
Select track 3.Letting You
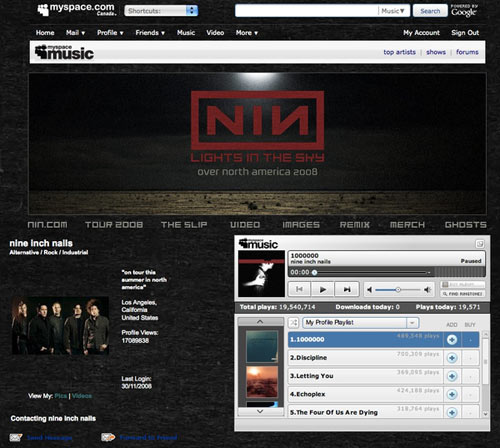point(366,376)
